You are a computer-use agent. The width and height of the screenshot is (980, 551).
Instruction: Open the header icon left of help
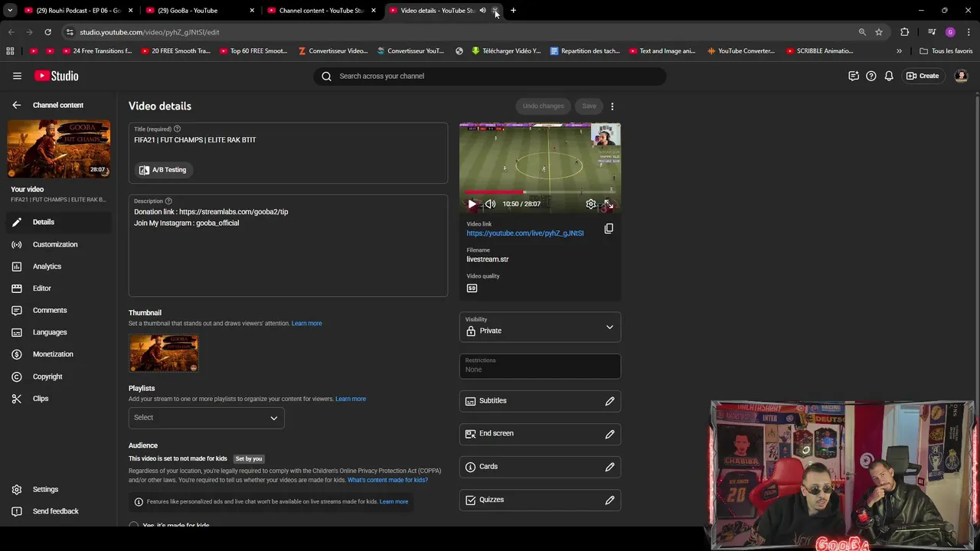pyautogui.click(x=853, y=76)
